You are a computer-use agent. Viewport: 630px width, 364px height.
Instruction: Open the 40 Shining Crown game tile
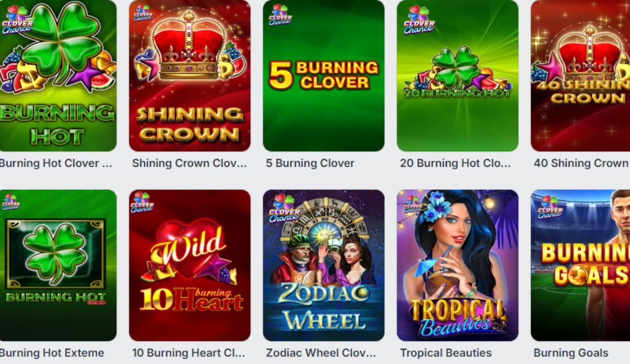(580, 75)
